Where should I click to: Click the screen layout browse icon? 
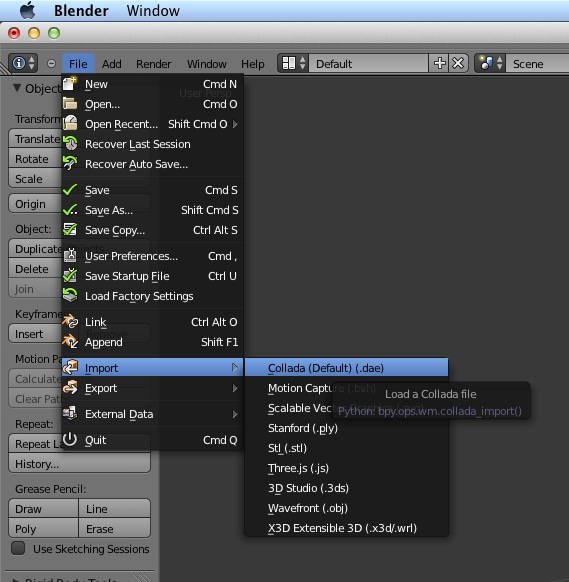(293, 63)
